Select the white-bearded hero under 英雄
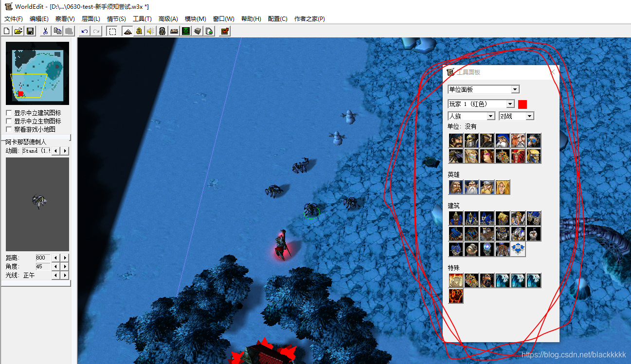 click(x=471, y=187)
